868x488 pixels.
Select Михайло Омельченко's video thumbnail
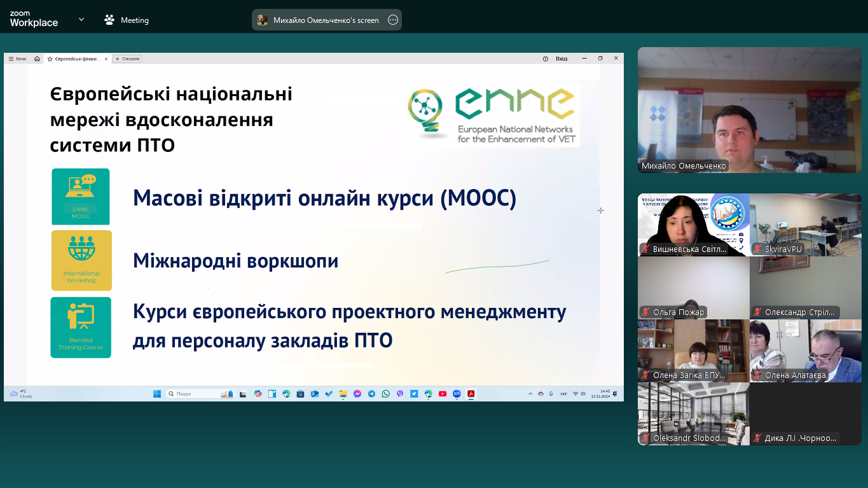pyautogui.click(x=748, y=109)
